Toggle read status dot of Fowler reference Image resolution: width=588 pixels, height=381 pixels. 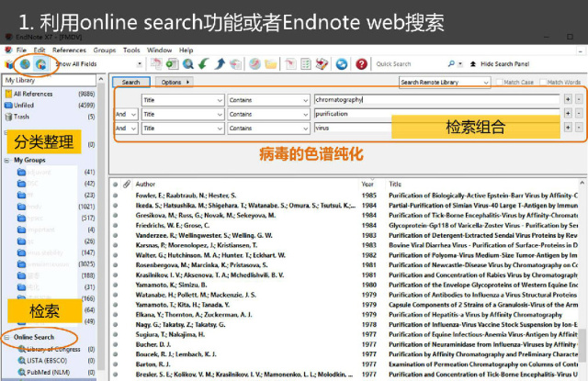click(x=116, y=196)
